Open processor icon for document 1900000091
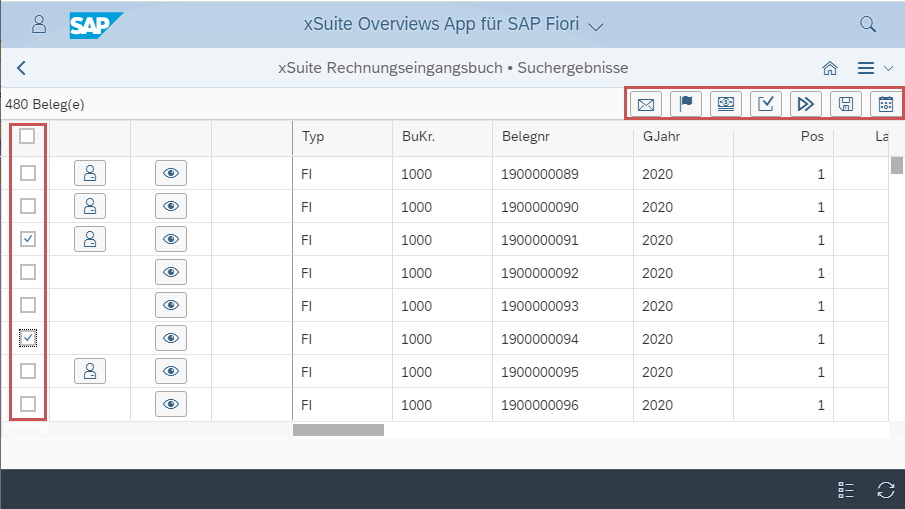The image size is (905, 509). [90, 239]
